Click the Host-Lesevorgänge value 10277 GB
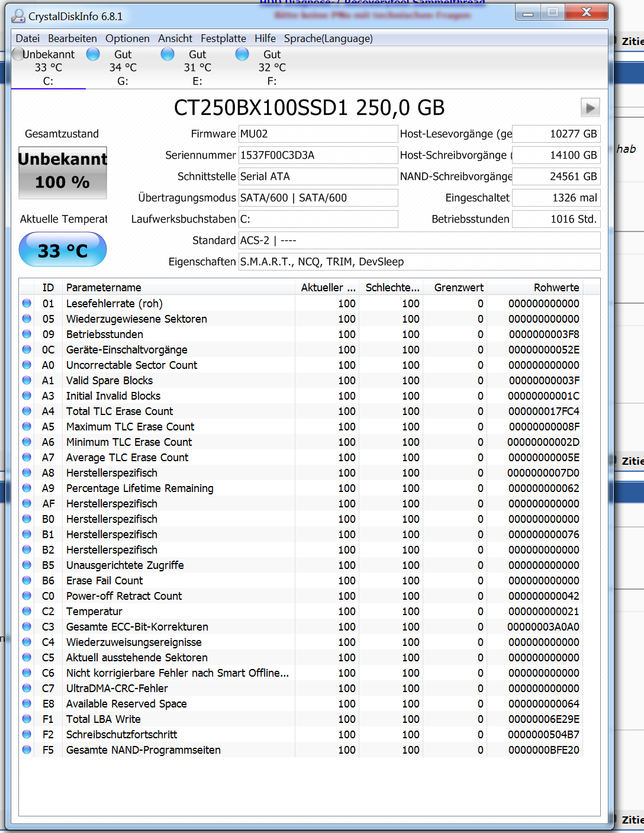The width and height of the screenshot is (644, 833). pyautogui.click(x=556, y=134)
